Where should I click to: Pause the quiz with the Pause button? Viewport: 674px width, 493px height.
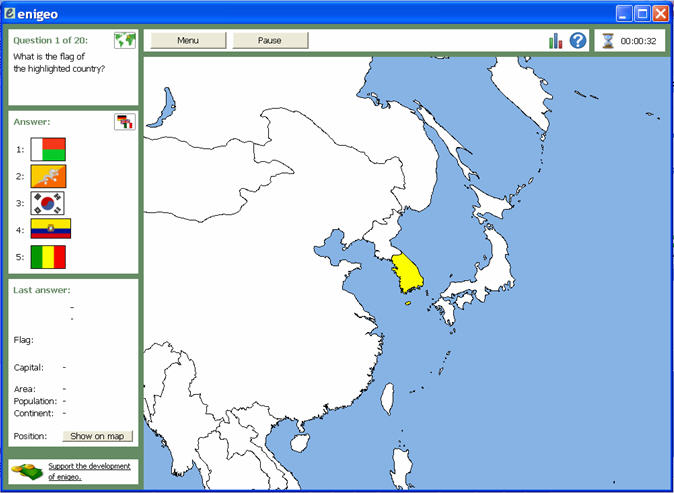tap(270, 40)
